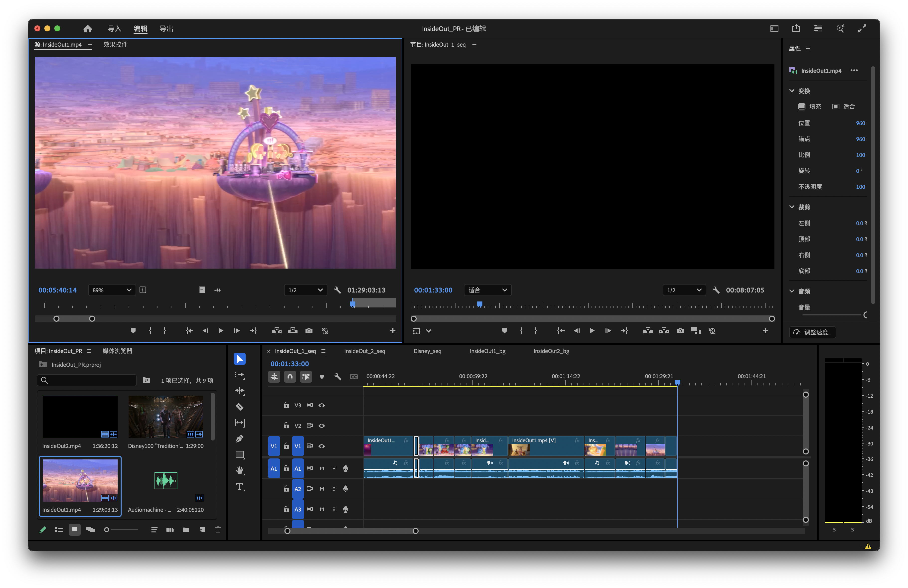
Task: Select the Ripple Edit tool
Action: pos(240,391)
